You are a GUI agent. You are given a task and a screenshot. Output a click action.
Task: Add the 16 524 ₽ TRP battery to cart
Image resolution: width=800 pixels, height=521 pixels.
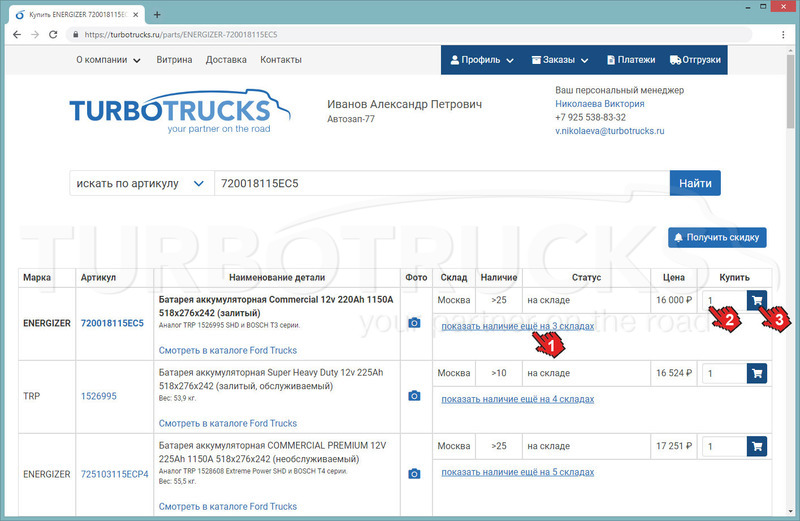pyautogui.click(x=757, y=373)
